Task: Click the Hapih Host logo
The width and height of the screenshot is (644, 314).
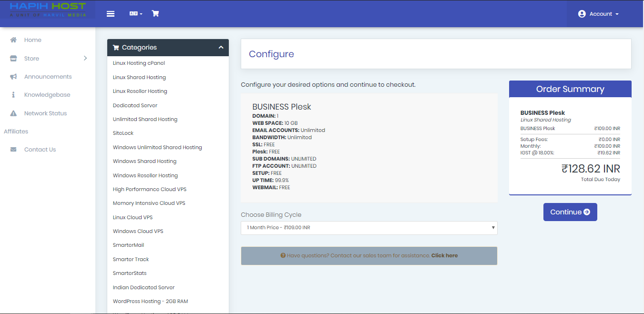Action: tap(48, 10)
